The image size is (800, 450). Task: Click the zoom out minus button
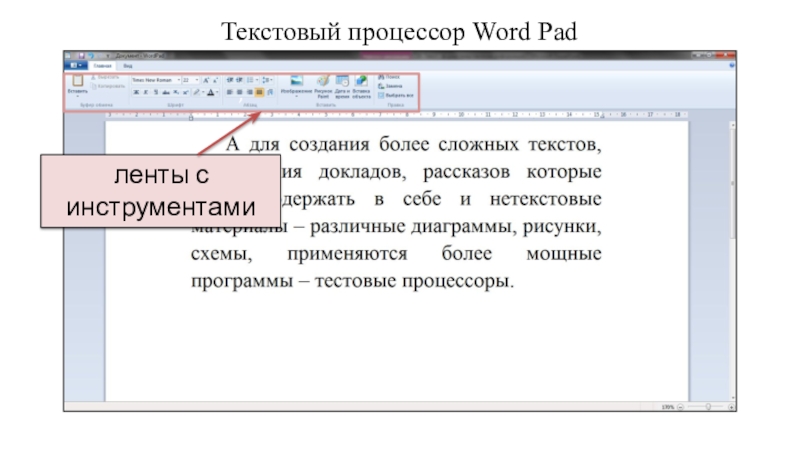[680, 407]
